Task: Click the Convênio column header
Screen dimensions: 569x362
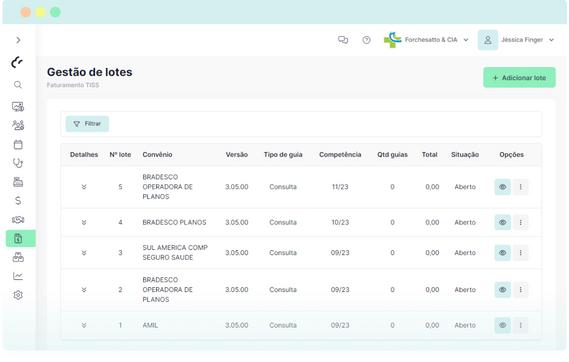Action: pos(157,155)
